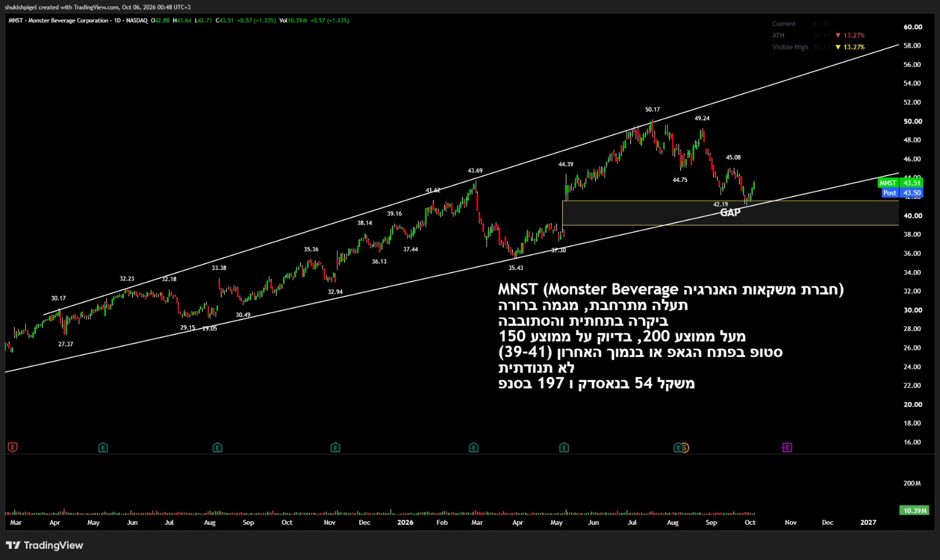Click the 200M label on volume axis
Image resolution: width=940 pixels, height=560 pixels.
click(x=912, y=484)
